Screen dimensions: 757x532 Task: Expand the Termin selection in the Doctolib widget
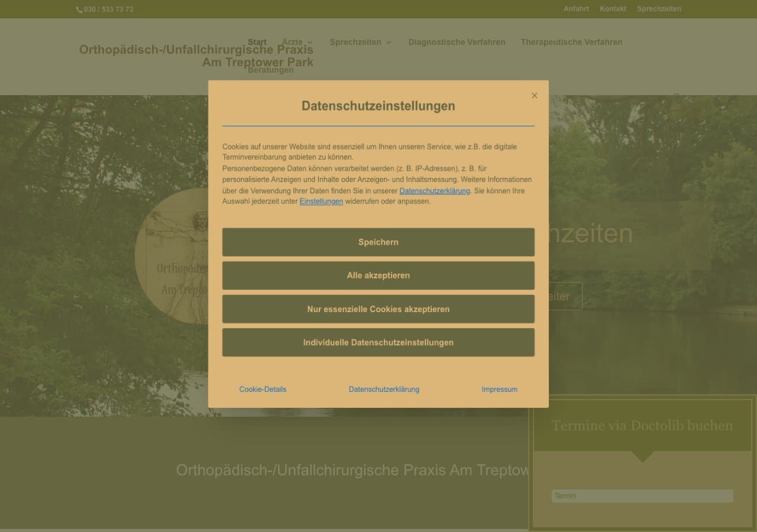click(x=642, y=496)
